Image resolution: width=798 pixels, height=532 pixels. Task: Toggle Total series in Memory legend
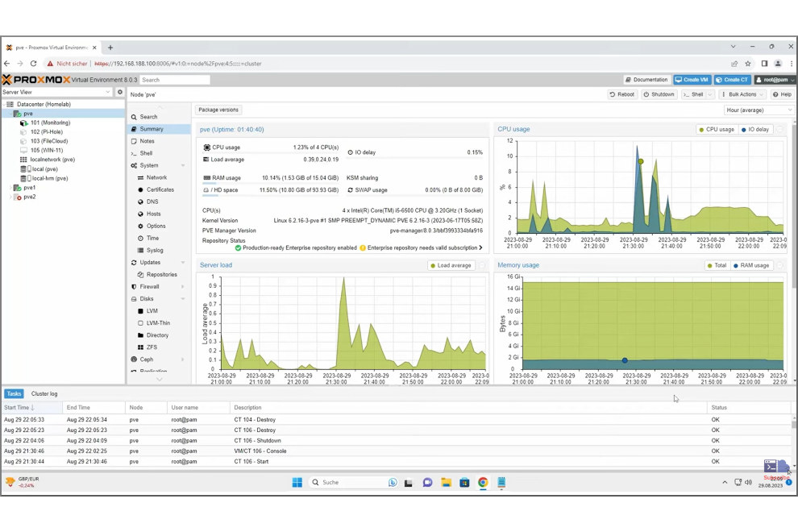717,265
